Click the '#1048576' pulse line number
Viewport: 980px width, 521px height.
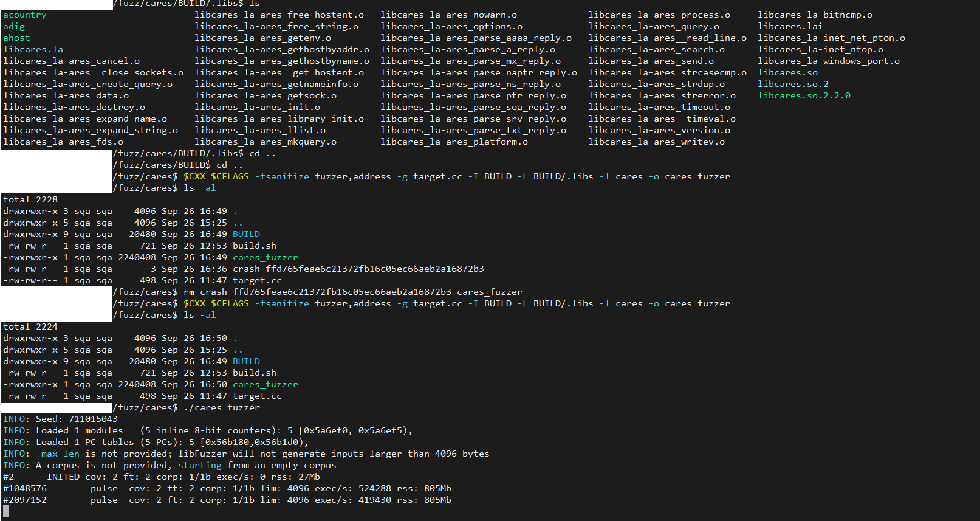tap(25, 488)
